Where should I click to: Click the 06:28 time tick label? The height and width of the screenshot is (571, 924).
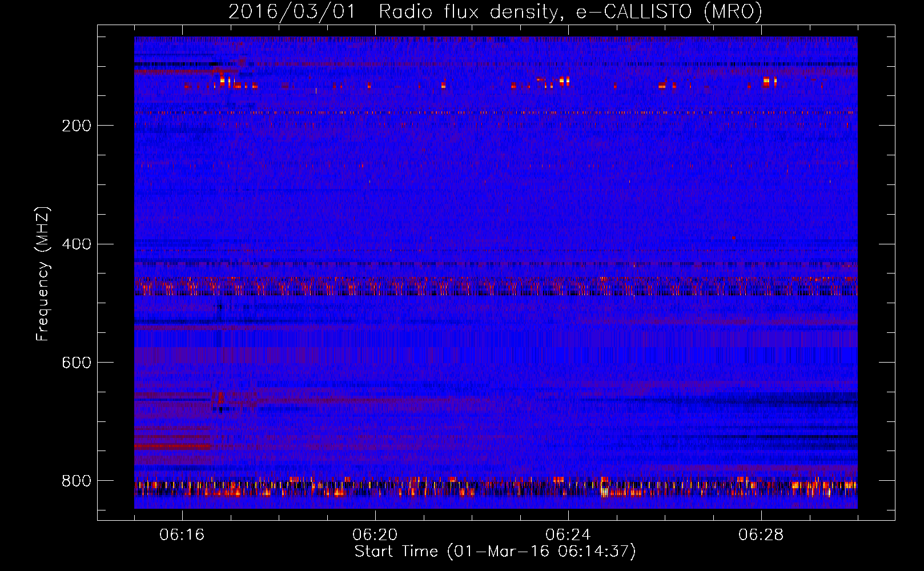click(761, 535)
